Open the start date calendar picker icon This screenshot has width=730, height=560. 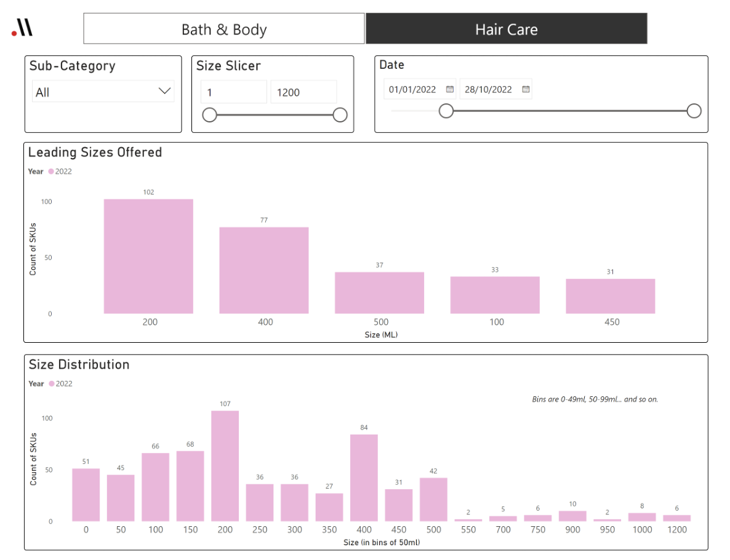pos(450,89)
